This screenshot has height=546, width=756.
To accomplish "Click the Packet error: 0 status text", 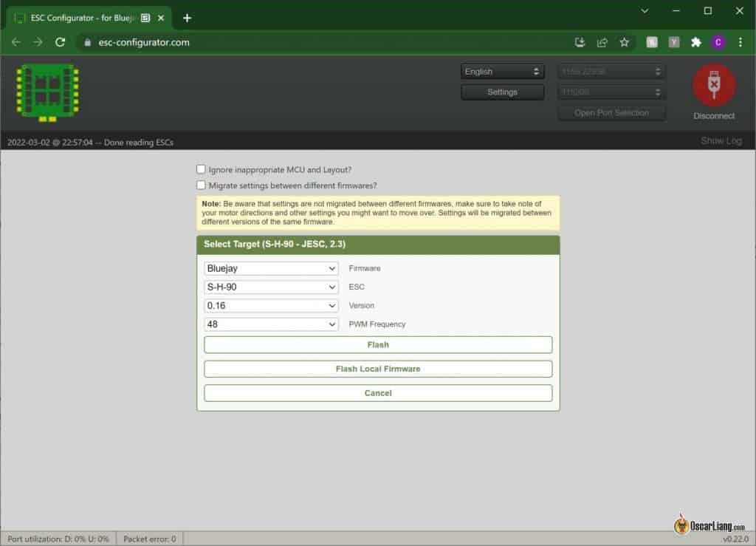I will click(149, 539).
